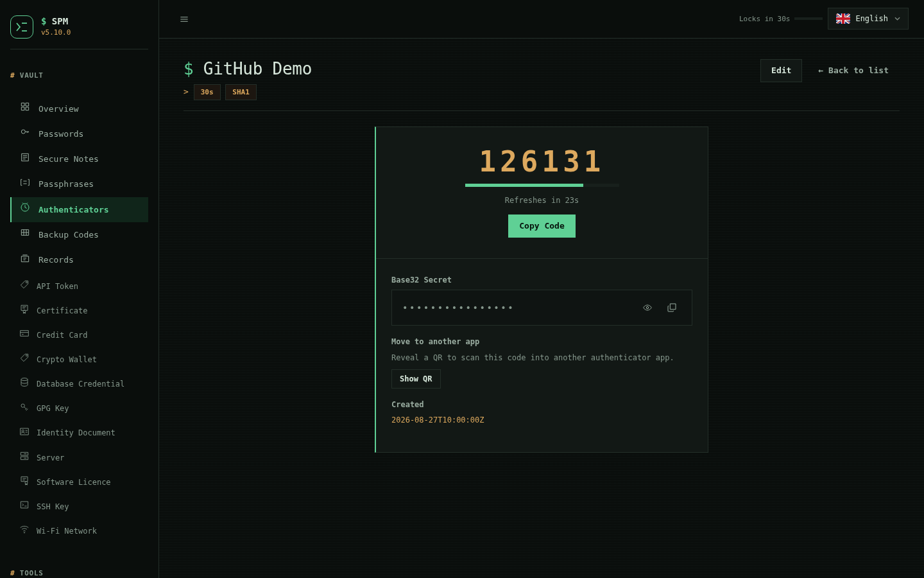924x578 pixels.
Task: Go Back to list
Action: click(x=853, y=71)
